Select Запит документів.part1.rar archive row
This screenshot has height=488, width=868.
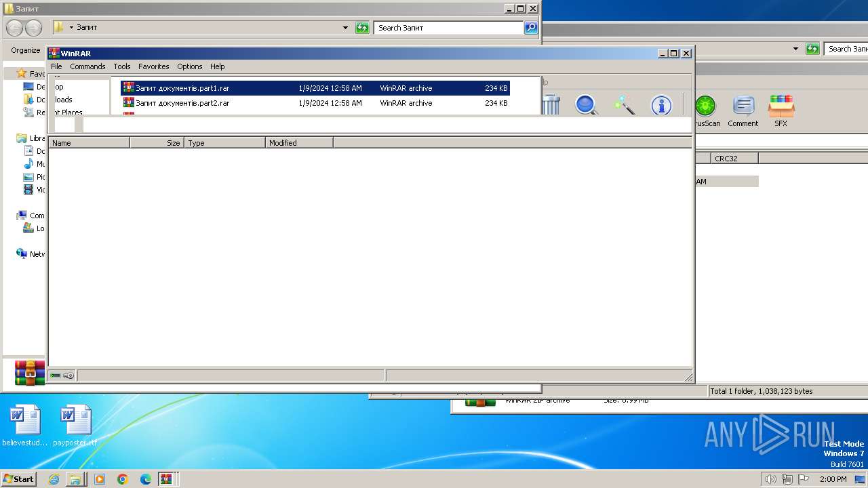(x=315, y=88)
